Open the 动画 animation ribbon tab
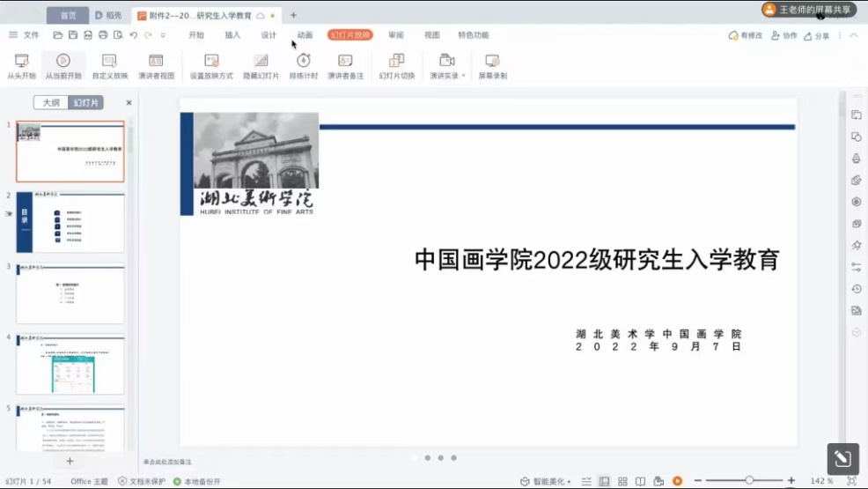Image resolution: width=868 pixels, height=489 pixels. point(305,35)
